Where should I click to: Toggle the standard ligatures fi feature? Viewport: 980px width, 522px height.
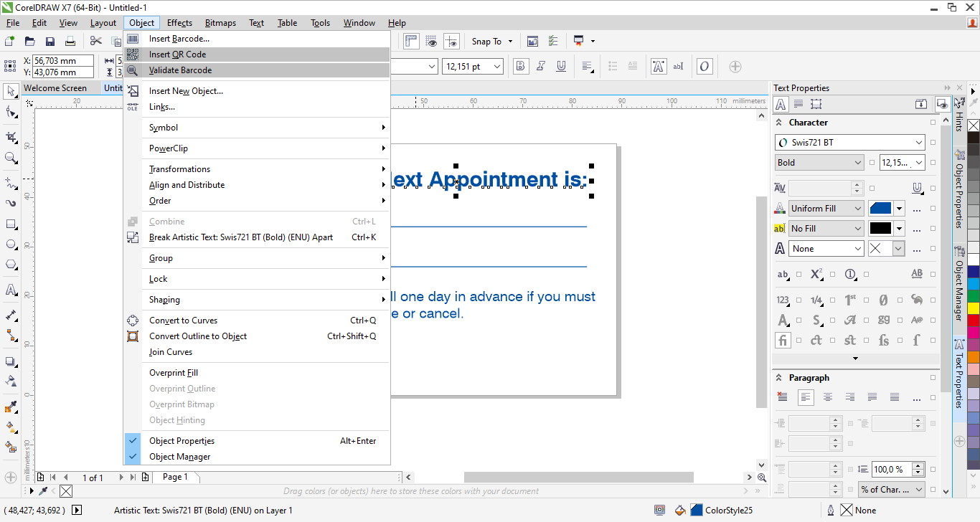tap(783, 341)
